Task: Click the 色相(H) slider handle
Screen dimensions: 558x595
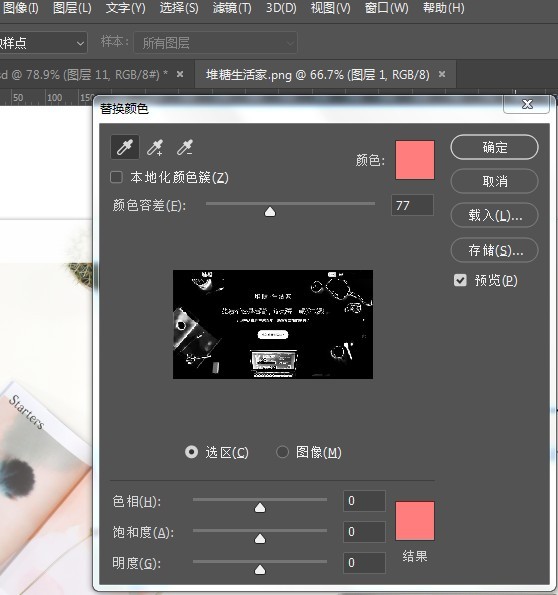Action: [x=260, y=508]
